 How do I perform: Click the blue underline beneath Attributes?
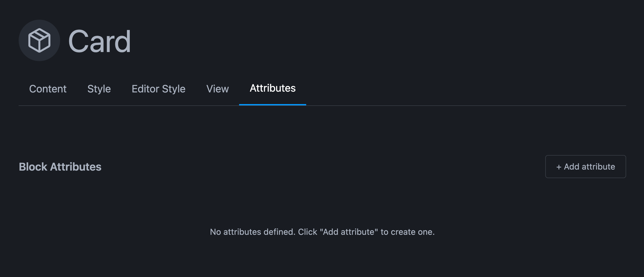click(x=273, y=105)
